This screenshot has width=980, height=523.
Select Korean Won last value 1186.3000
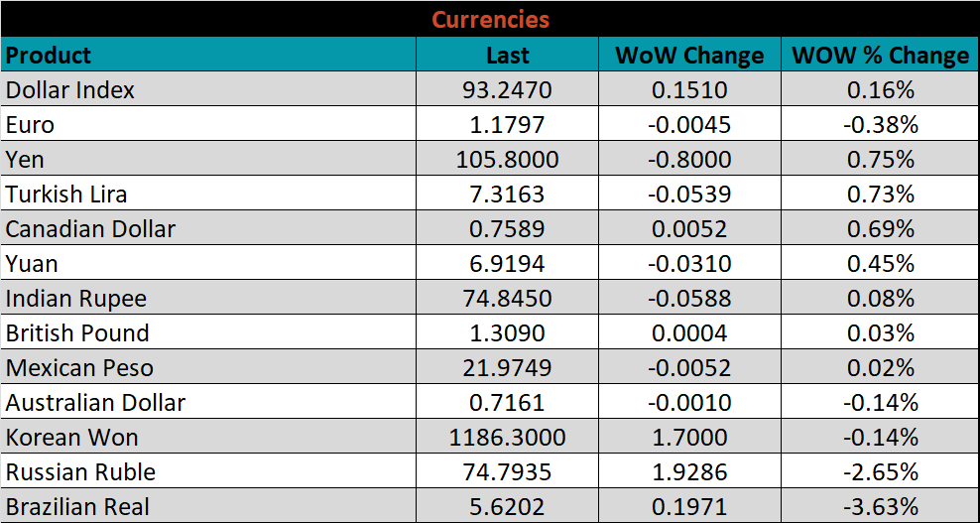coord(507,438)
